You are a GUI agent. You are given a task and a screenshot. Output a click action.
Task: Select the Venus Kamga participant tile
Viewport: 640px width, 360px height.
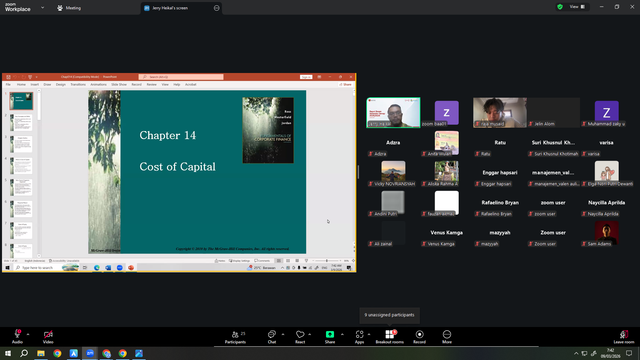(447, 233)
